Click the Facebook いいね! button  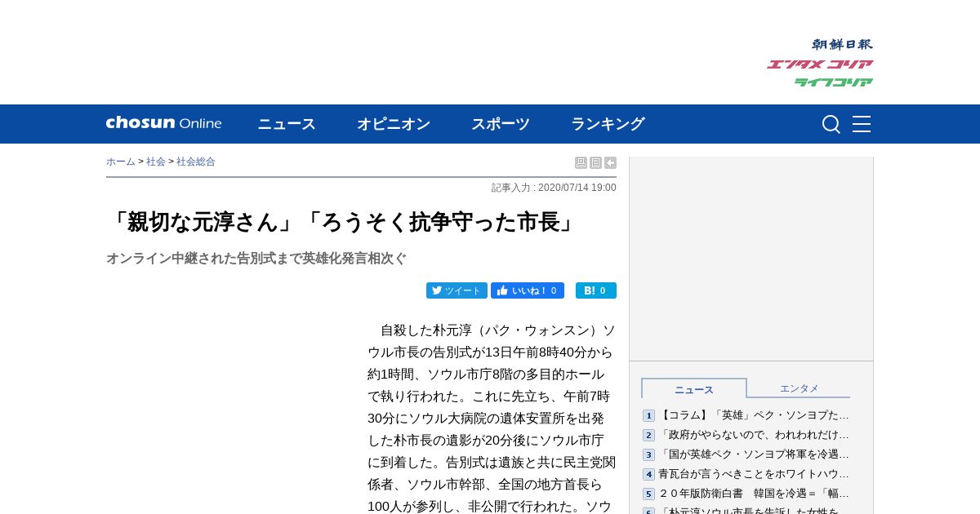(528, 290)
